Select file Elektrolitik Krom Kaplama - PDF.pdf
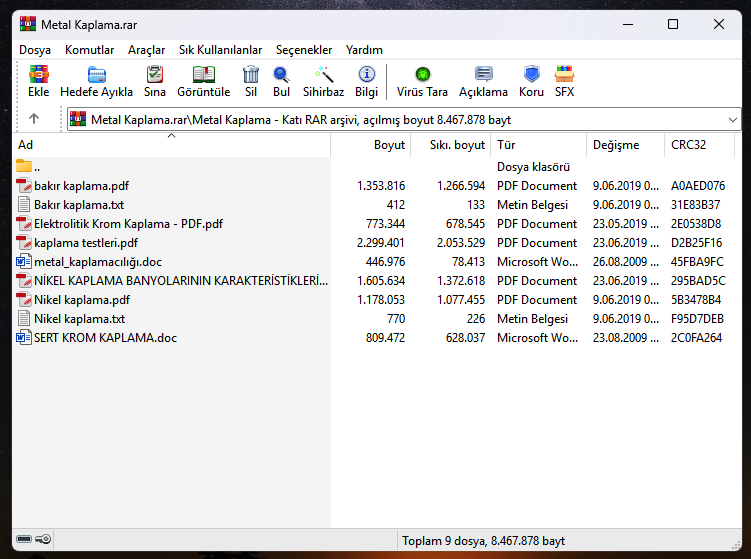Viewport: 751px width, 559px height. coord(128,224)
